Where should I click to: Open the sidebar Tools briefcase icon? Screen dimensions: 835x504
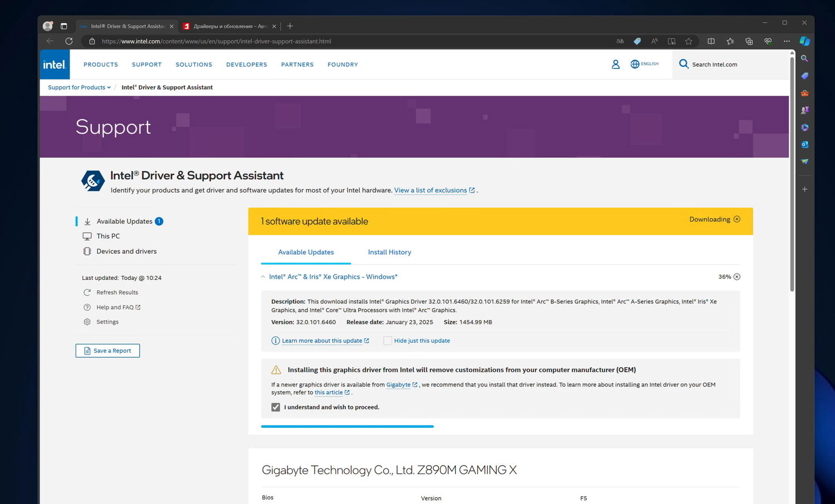pos(804,93)
